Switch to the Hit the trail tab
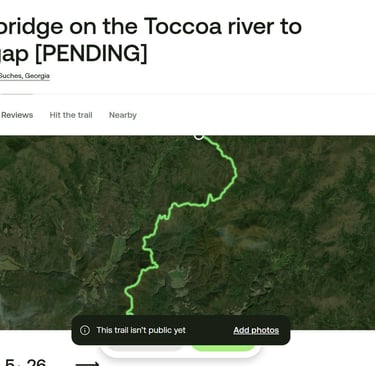The width and height of the screenshot is (375, 366). click(x=71, y=115)
